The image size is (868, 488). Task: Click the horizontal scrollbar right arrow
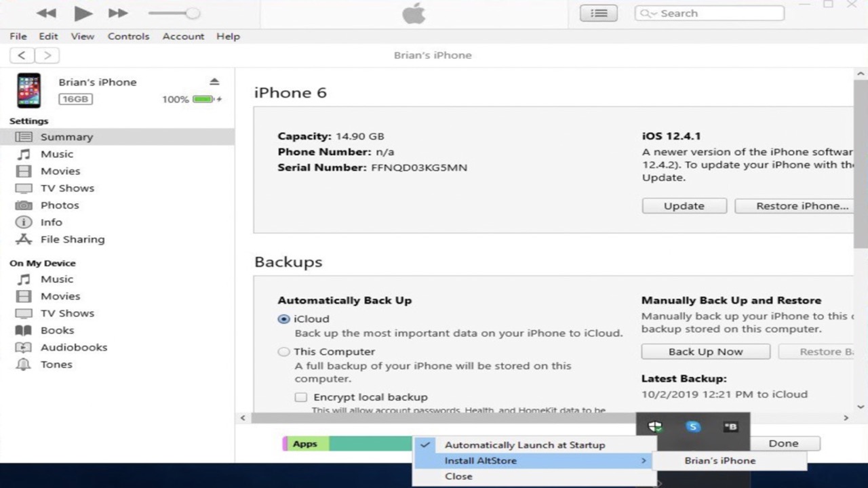click(846, 418)
